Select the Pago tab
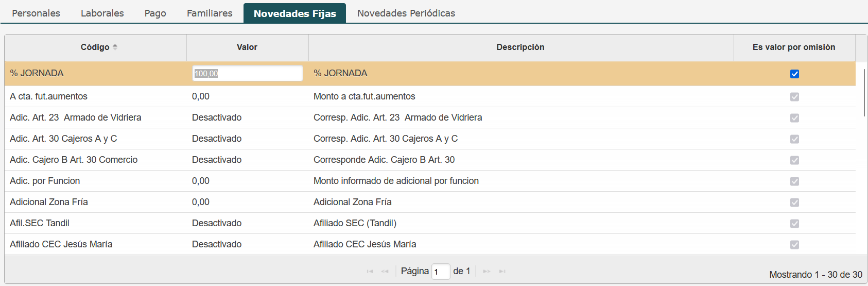 155,13
